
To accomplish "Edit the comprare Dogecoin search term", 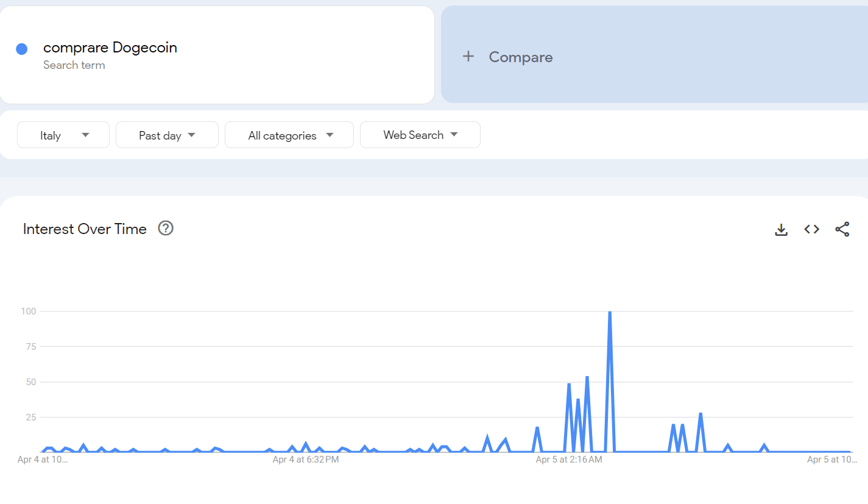I will (110, 48).
